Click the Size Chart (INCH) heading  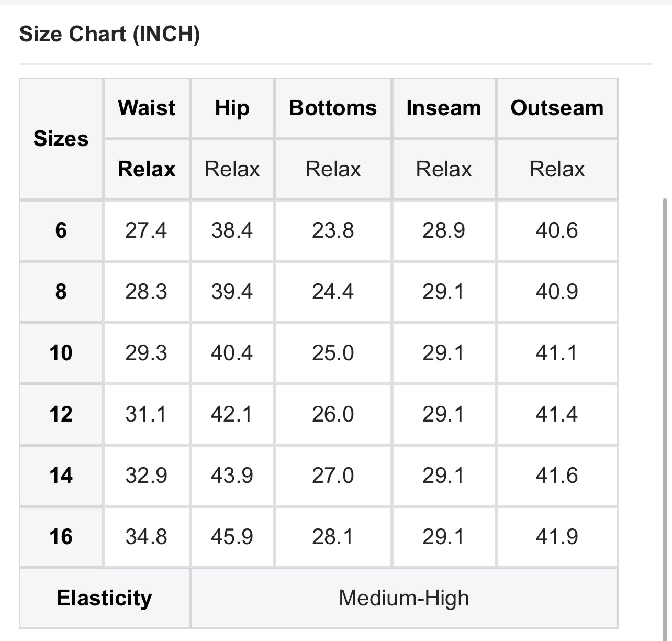pyautogui.click(x=109, y=35)
